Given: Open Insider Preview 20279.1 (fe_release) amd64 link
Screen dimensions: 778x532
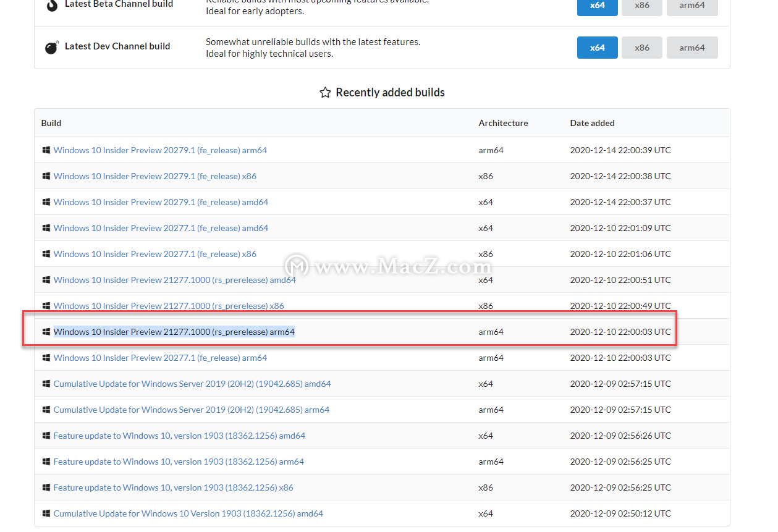Looking at the screenshot, I should point(161,202).
